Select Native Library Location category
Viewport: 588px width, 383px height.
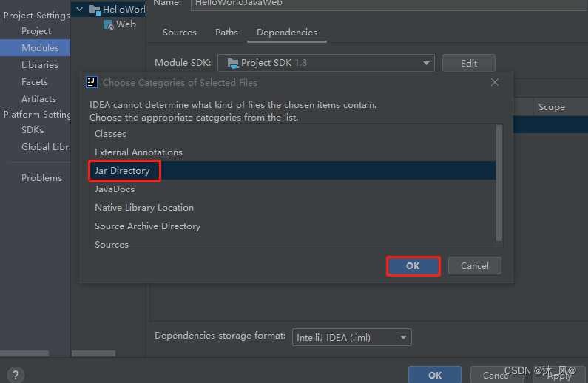(x=293, y=208)
